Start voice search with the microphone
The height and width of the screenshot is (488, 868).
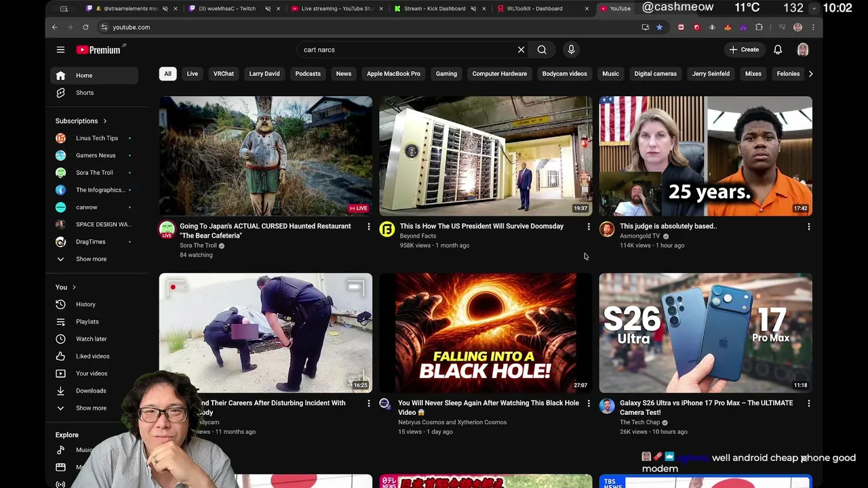[571, 49]
